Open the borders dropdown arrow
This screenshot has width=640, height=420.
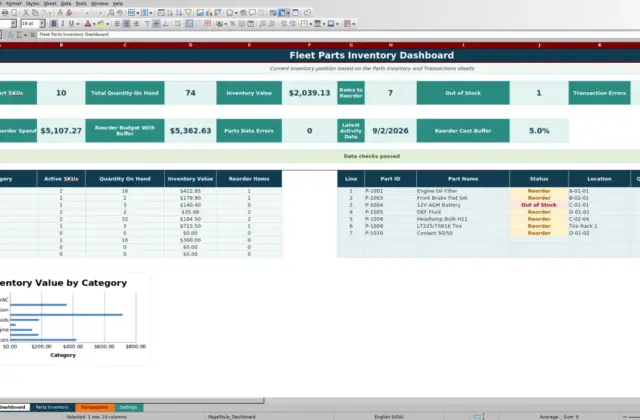311,24
